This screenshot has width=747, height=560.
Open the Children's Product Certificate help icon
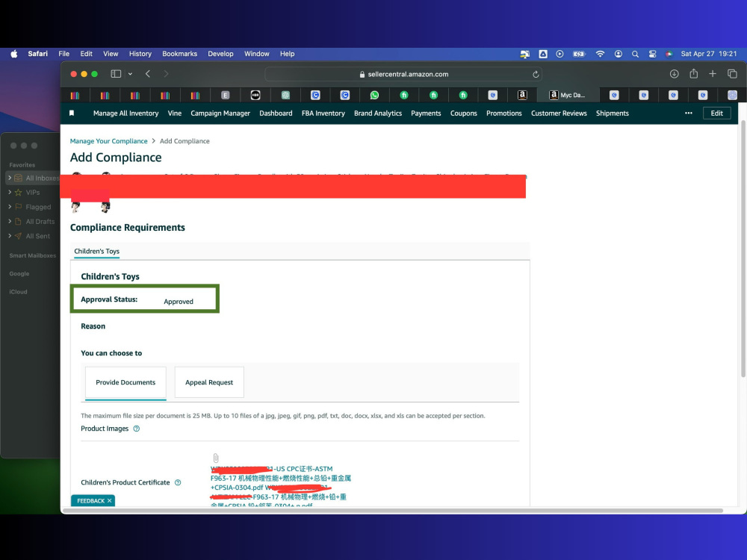(x=177, y=482)
